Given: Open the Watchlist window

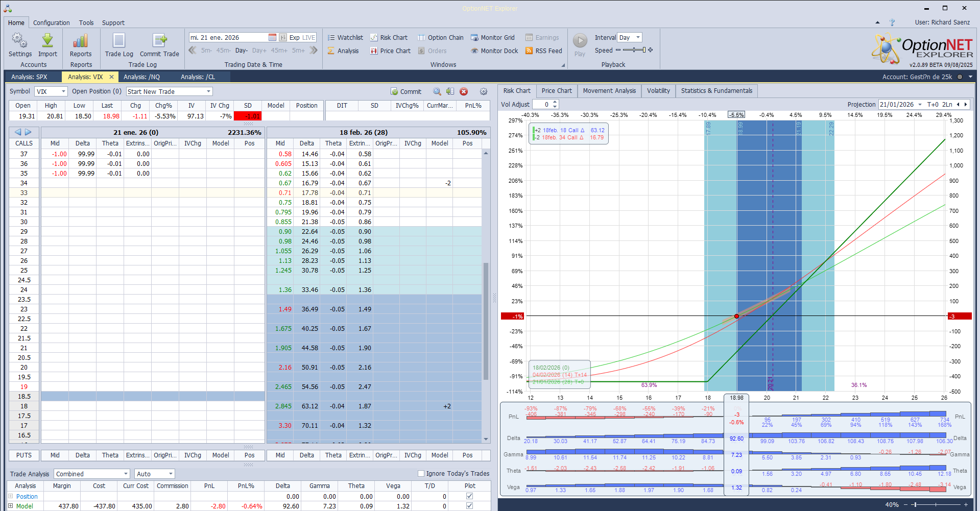Looking at the screenshot, I should [345, 37].
